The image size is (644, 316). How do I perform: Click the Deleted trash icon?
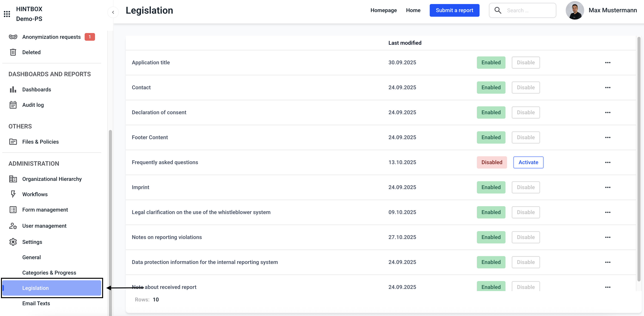click(13, 52)
